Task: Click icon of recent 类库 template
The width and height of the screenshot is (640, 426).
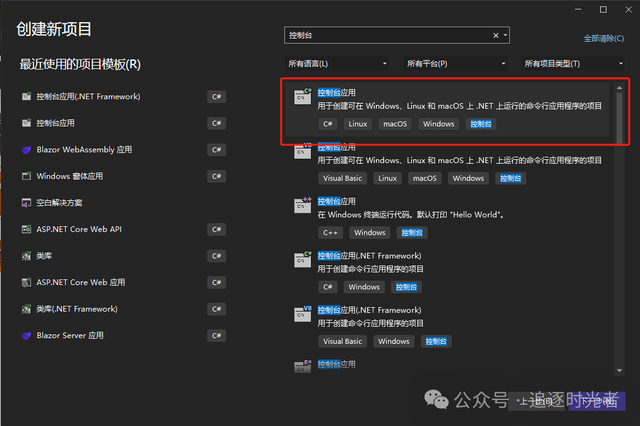Action: coord(27,256)
